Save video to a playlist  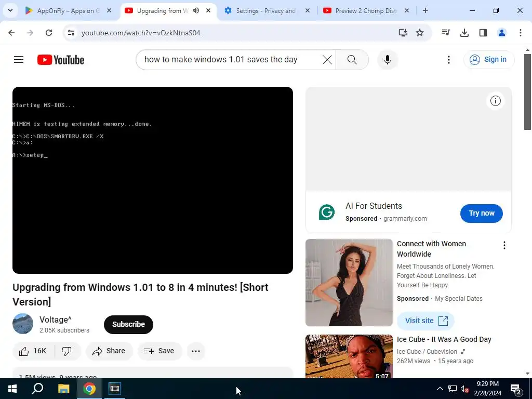pyautogui.click(x=159, y=351)
